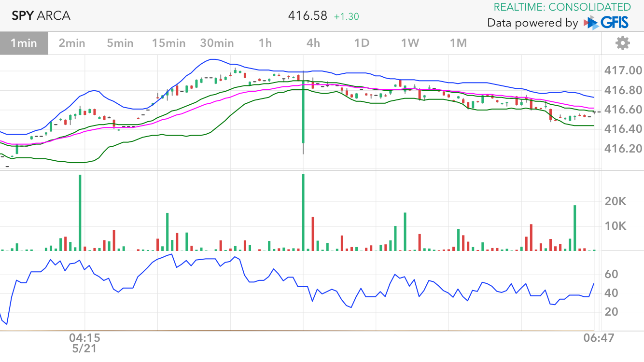Click the current-price dashed marker at 416.60
The width and height of the screenshot is (644, 362).
pyautogui.click(x=597, y=112)
